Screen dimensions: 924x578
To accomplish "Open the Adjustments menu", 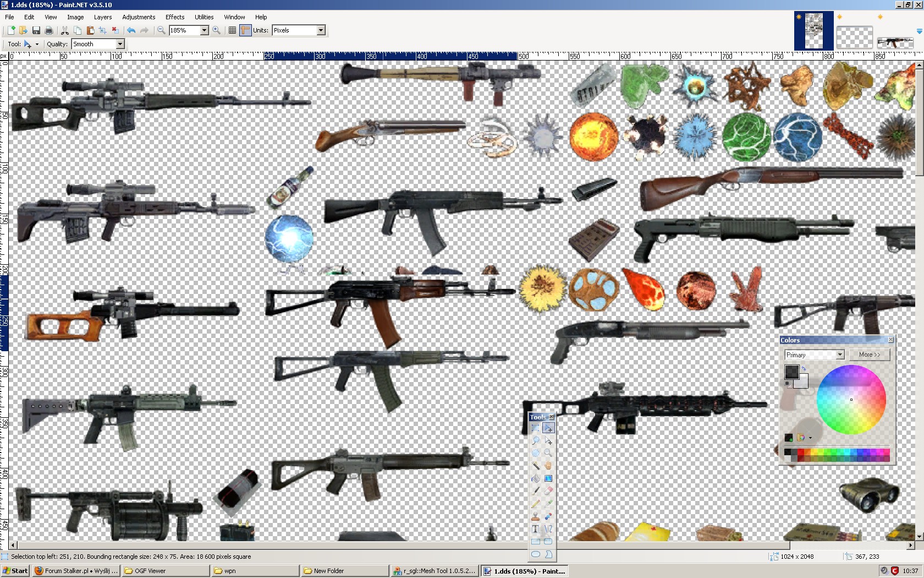I will pyautogui.click(x=139, y=17).
